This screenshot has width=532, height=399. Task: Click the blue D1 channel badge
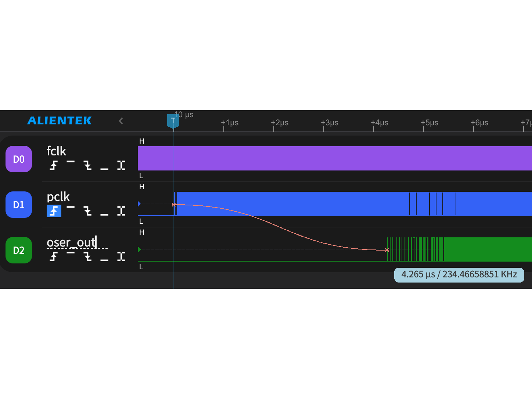coord(19,205)
